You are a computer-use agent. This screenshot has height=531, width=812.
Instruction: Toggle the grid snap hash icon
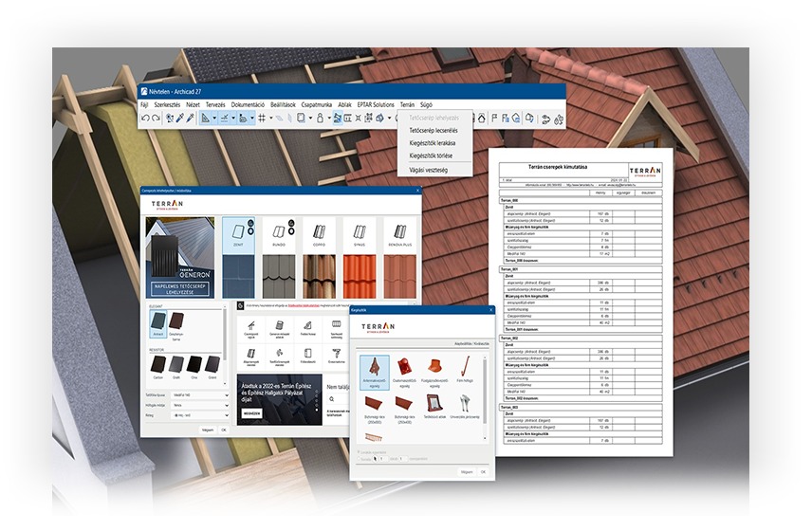click(x=262, y=118)
